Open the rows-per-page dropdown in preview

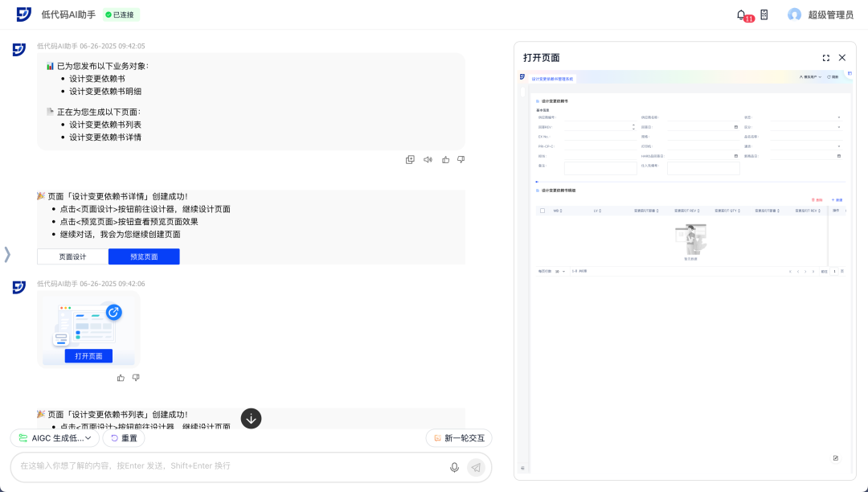click(x=560, y=272)
